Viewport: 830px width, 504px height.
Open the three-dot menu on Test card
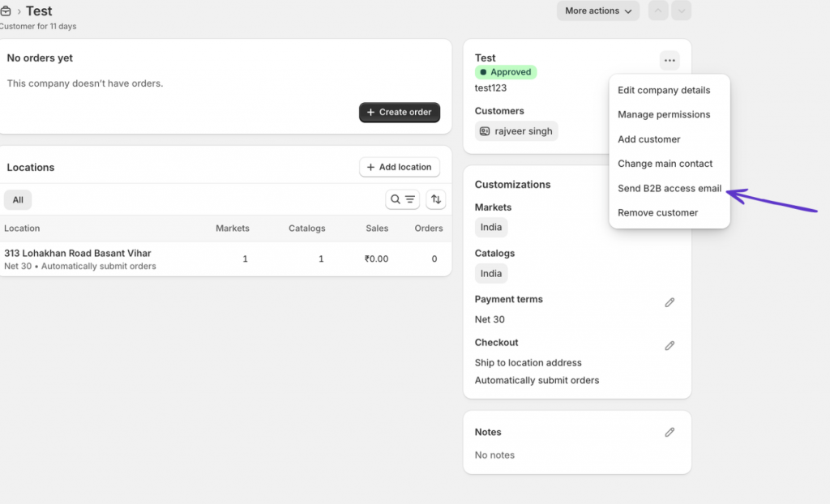tap(669, 60)
